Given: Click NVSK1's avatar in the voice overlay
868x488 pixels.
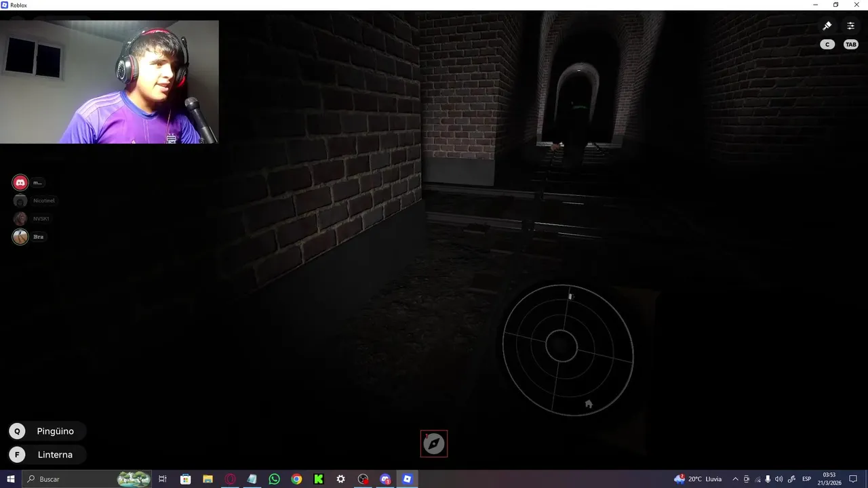Looking at the screenshot, I should point(20,218).
